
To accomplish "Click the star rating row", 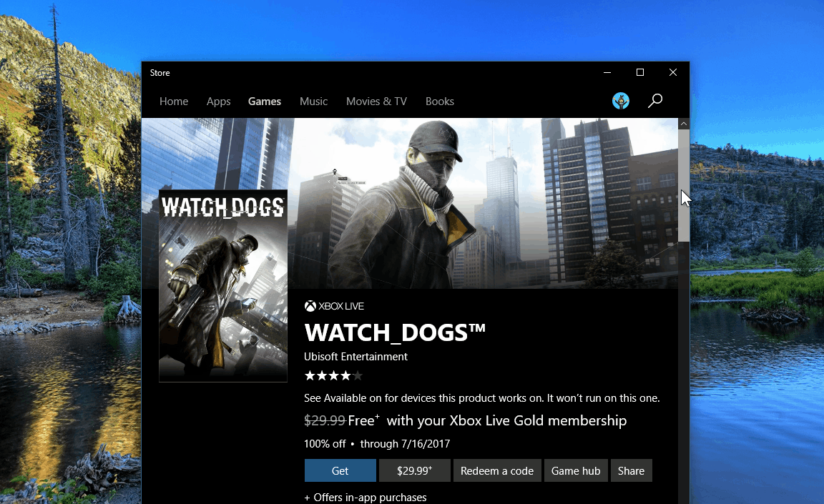I will tap(333, 375).
